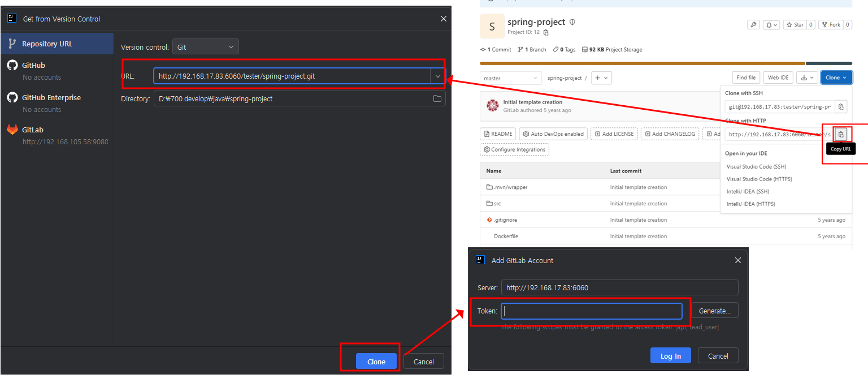The image size is (868, 387).
Task: Click the GitLab author avatar
Action: [x=493, y=106]
